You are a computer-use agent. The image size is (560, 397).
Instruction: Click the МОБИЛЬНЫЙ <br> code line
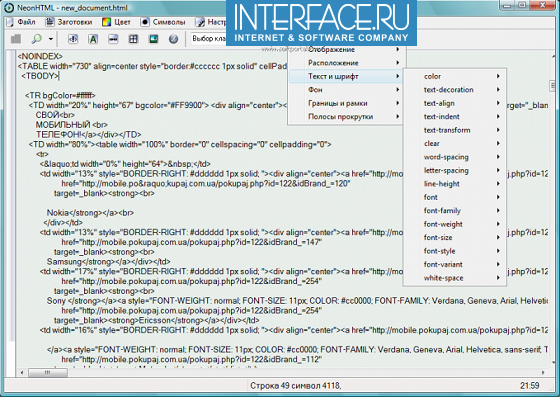(71, 125)
